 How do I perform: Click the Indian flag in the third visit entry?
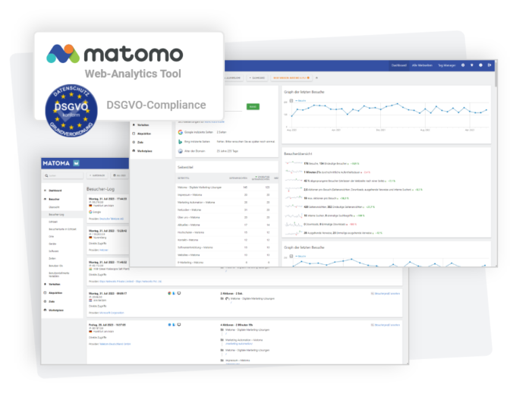click(90, 269)
